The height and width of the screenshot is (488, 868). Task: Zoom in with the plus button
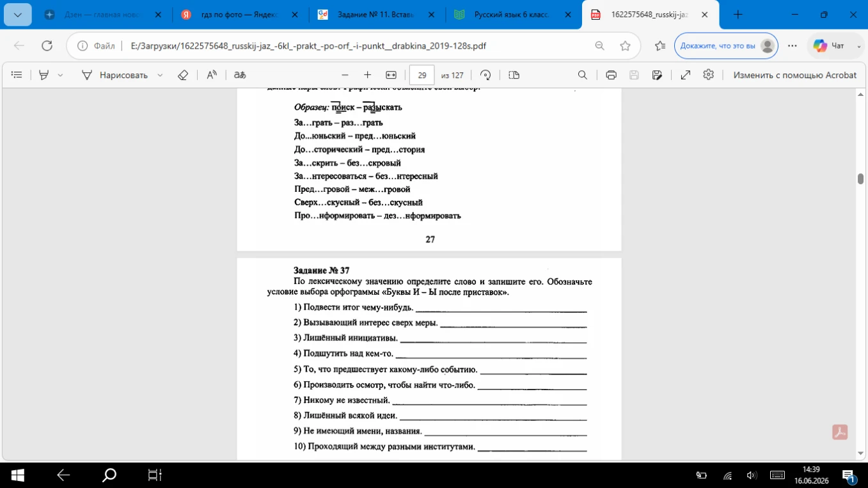367,75
